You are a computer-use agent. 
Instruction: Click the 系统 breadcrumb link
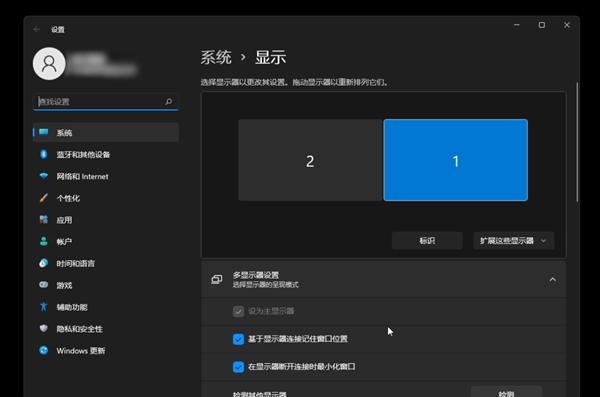(x=216, y=57)
